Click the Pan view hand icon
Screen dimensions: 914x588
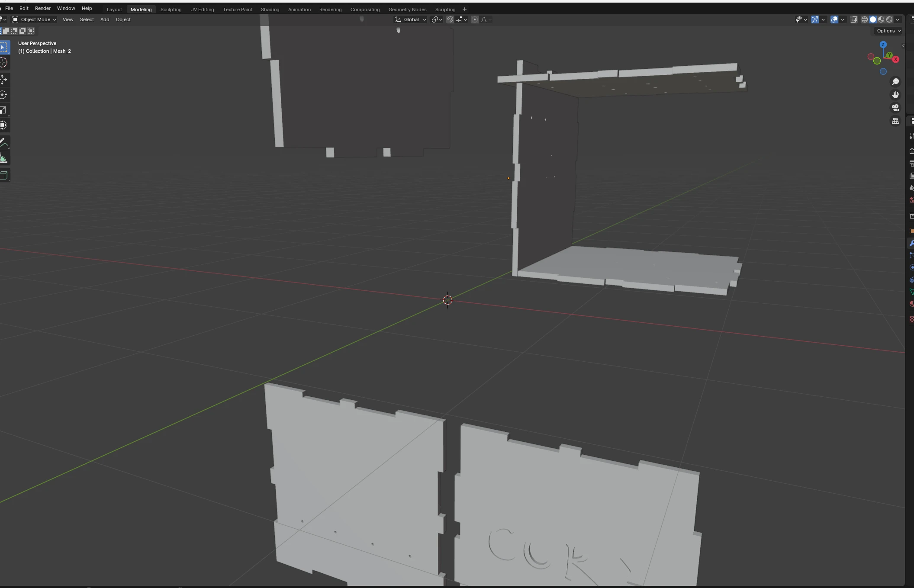[895, 95]
